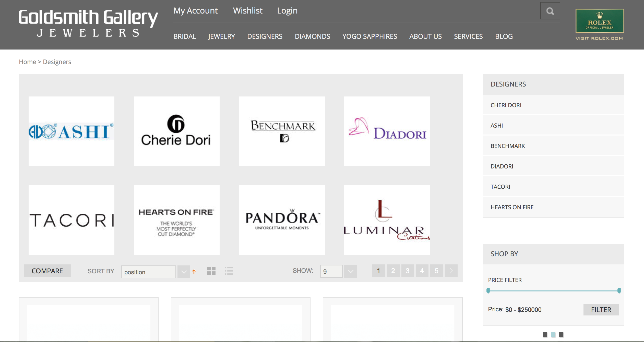Click the highlighted middle carousel dot
644x342 pixels.
(x=553, y=334)
